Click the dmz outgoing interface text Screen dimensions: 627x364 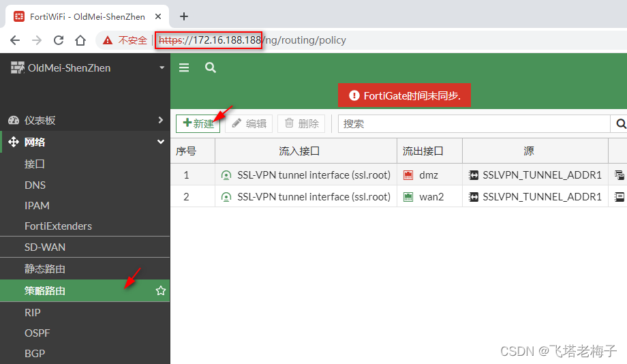[429, 175]
